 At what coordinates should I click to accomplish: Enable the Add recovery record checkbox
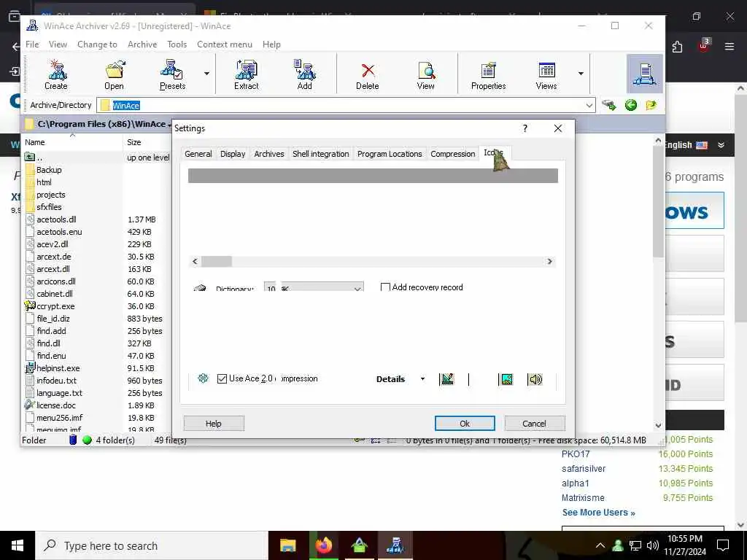coord(385,287)
